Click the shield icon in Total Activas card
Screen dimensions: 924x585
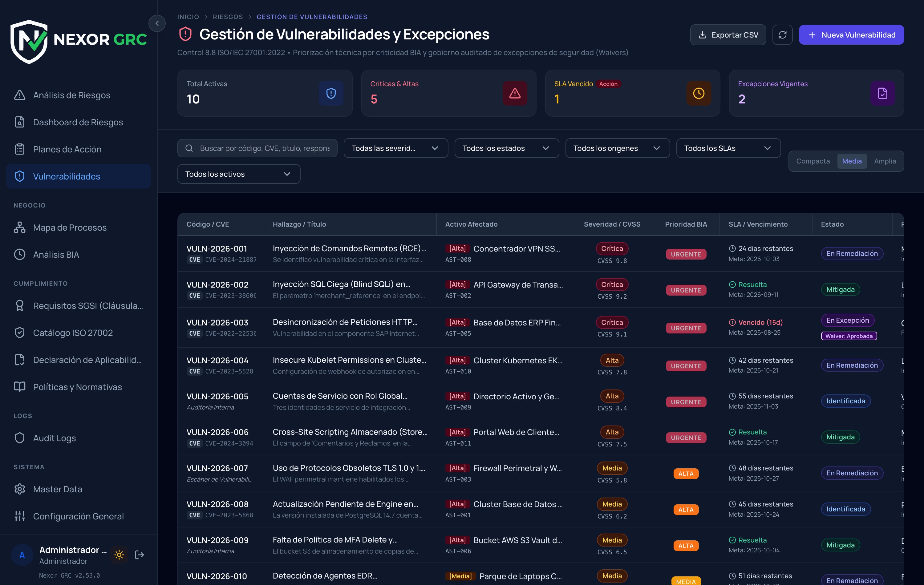coord(331,93)
